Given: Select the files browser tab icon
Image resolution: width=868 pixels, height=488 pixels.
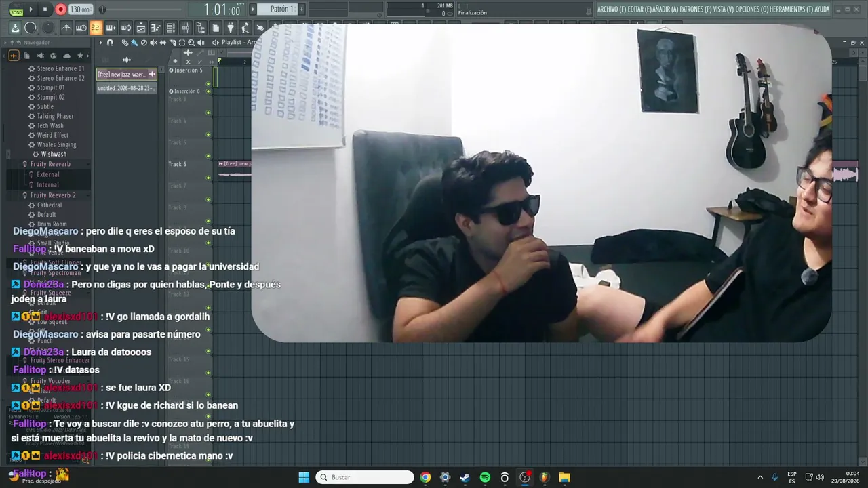Looking at the screenshot, I should (28, 56).
